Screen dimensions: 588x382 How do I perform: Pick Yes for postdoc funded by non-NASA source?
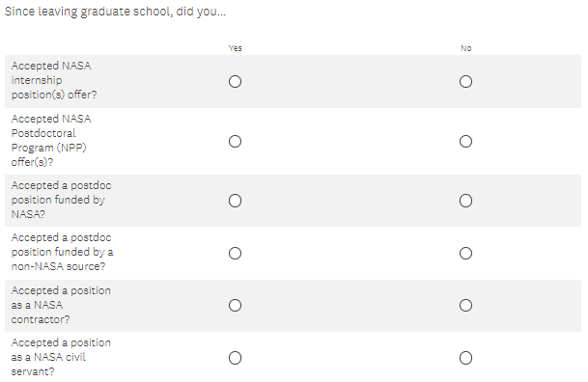click(x=235, y=253)
